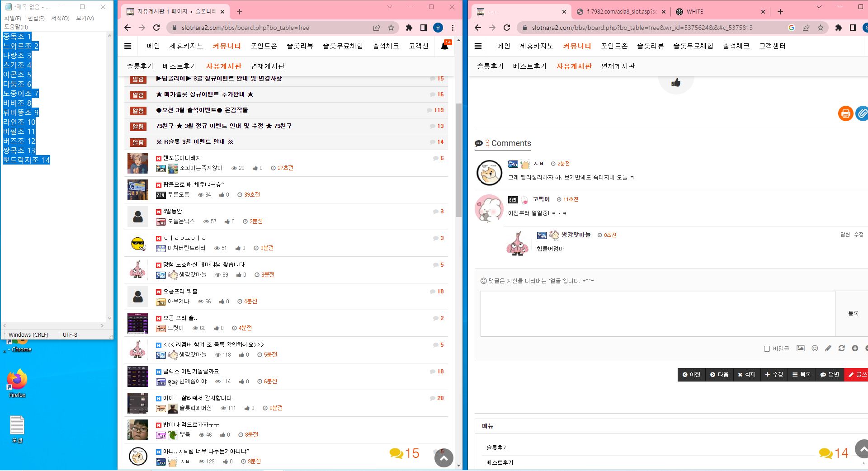
Task: Click the floating comment count 14 icon
Action: [x=834, y=453]
